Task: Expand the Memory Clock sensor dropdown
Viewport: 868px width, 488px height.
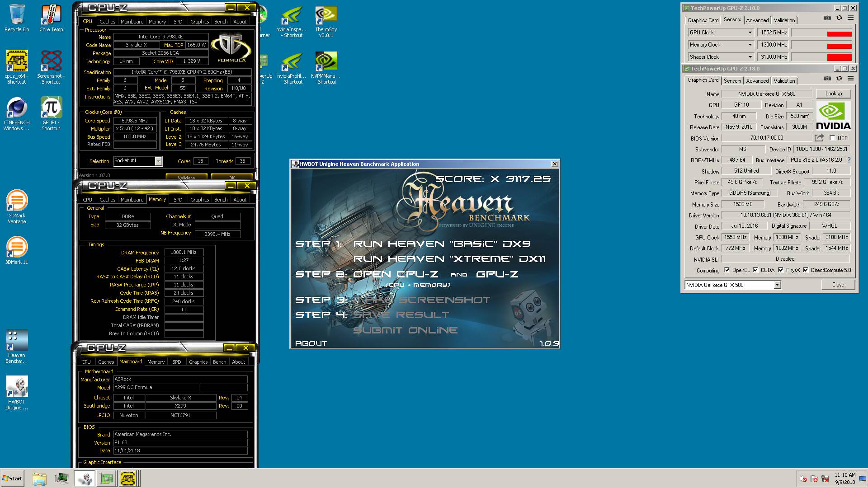Action: 750,45
